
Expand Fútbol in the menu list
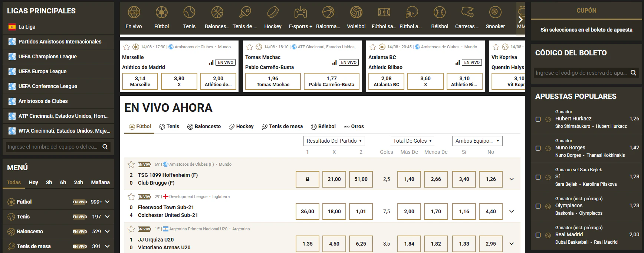coord(107,202)
